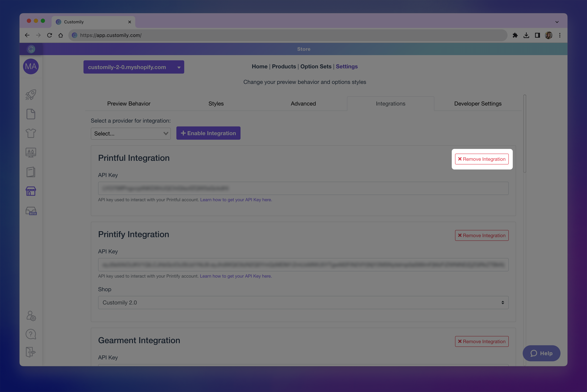587x392 pixels.
Task: Expand the customily-2-0.myshopify.com store dropdown
Action: point(134,67)
